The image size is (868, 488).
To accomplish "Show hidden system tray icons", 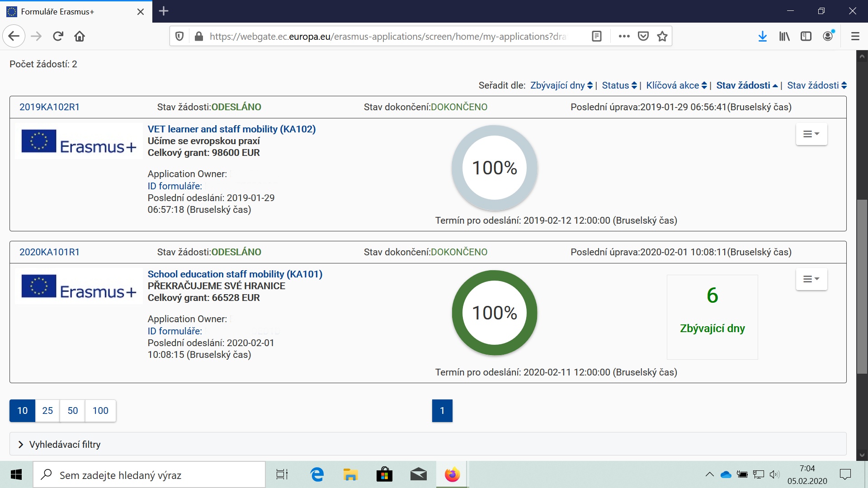I will 709,474.
